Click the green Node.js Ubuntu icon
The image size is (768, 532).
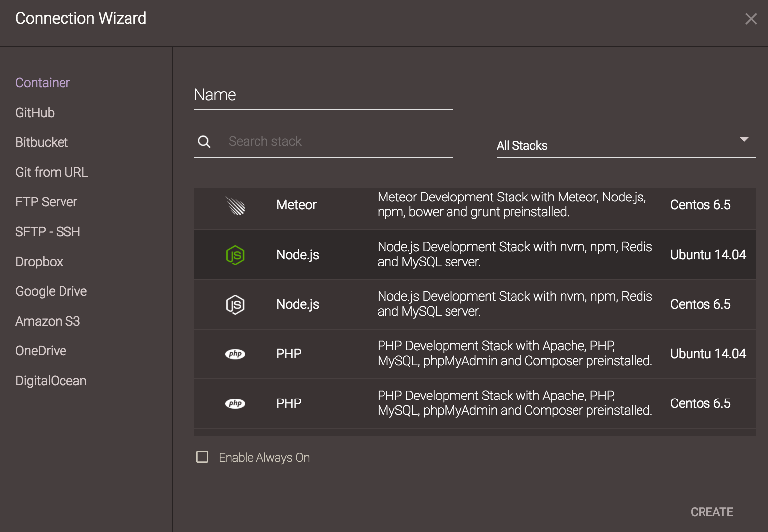click(235, 255)
